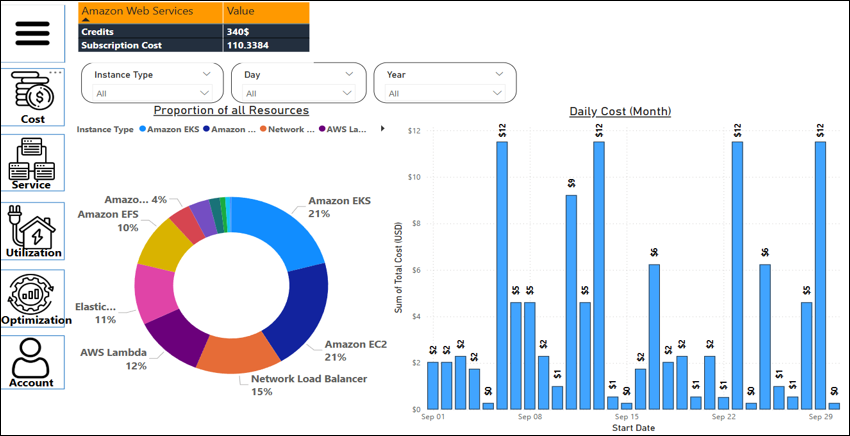Open the Year All dropdown
The image size is (850, 436).
pyautogui.click(x=445, y=93)
